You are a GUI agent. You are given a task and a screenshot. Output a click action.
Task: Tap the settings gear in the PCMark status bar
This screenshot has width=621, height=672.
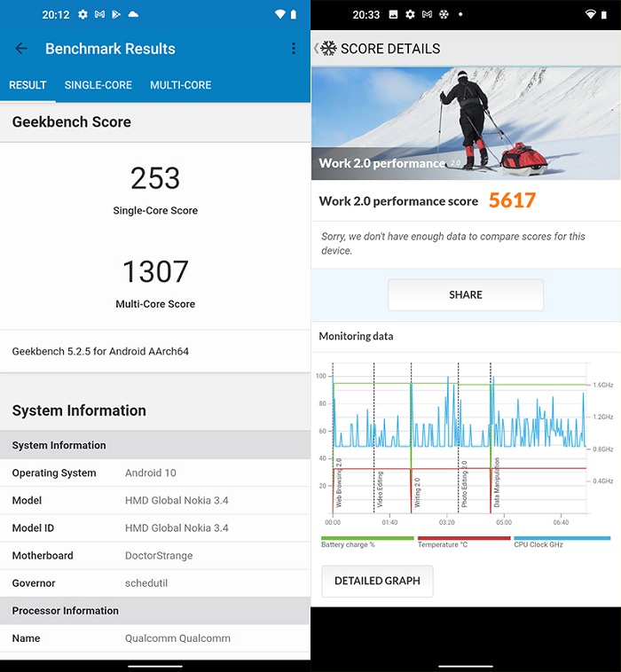(410, 14)
